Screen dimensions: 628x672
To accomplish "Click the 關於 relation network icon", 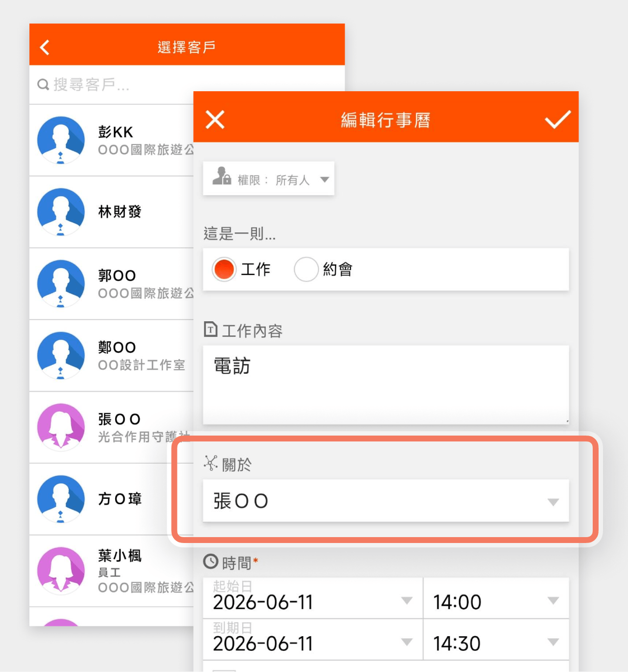I will [211, 463].
